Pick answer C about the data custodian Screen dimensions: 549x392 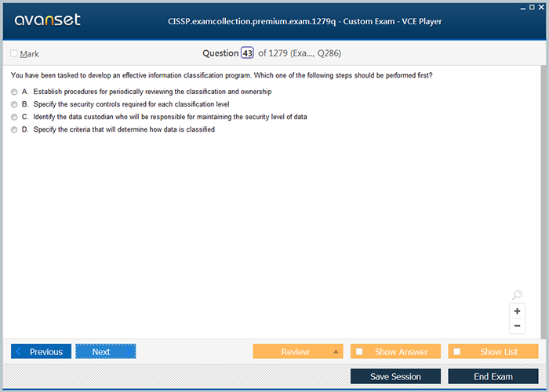point(14,118)
